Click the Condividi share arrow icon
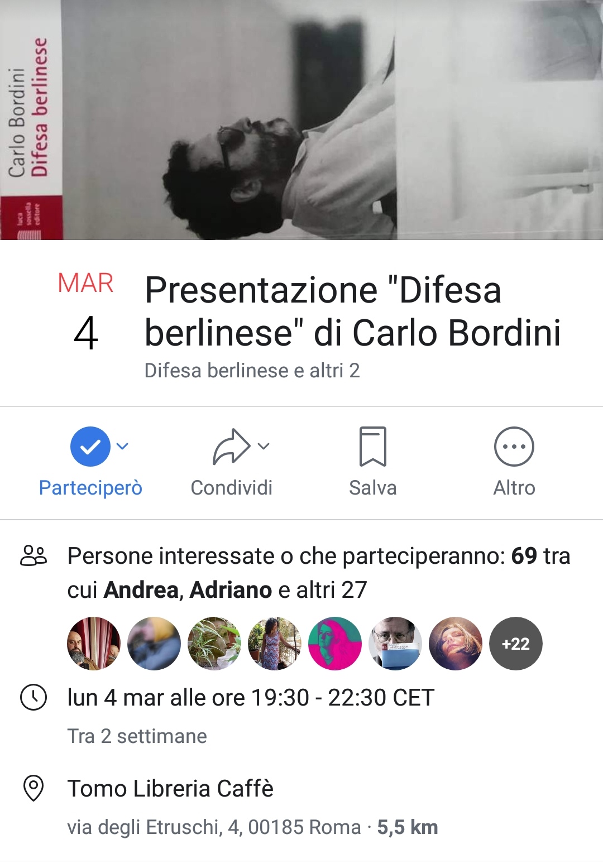 click(x=231, y=446)
